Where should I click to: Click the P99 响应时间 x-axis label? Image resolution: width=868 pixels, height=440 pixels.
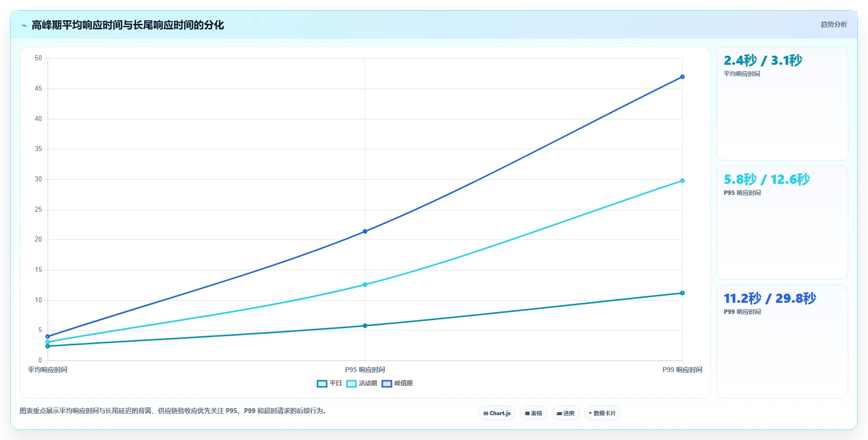(682, 370)
